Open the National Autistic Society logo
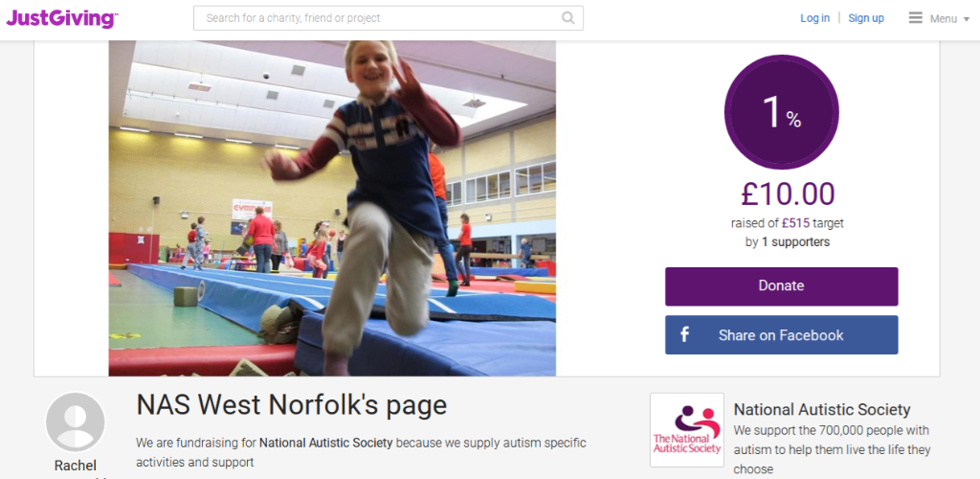Screen dimensions: 980x479 (x=687, y=429)
